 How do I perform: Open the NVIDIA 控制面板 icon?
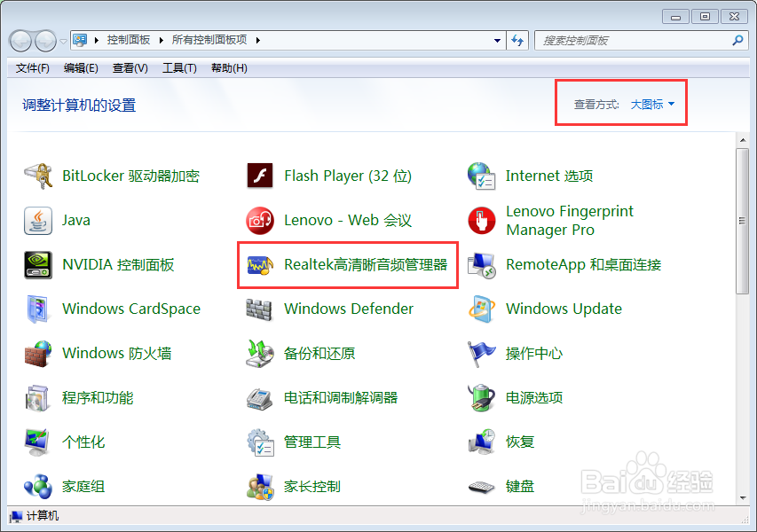point(38,265)
